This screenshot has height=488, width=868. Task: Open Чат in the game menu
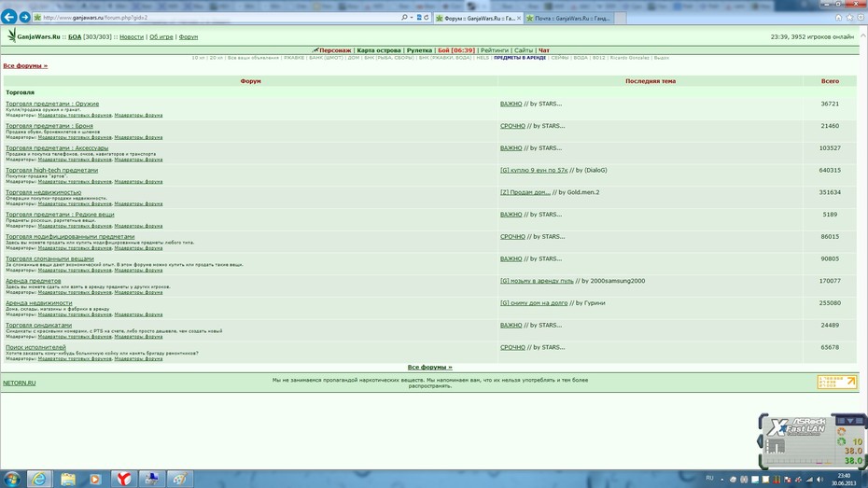(544, 50)
